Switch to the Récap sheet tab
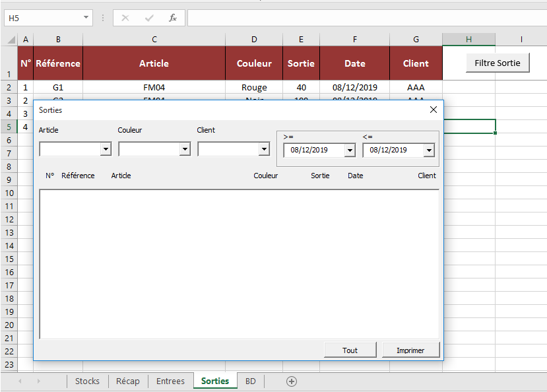Image resolution: width=547 pixels, height=392 pixels. click(x=128, y=381)
